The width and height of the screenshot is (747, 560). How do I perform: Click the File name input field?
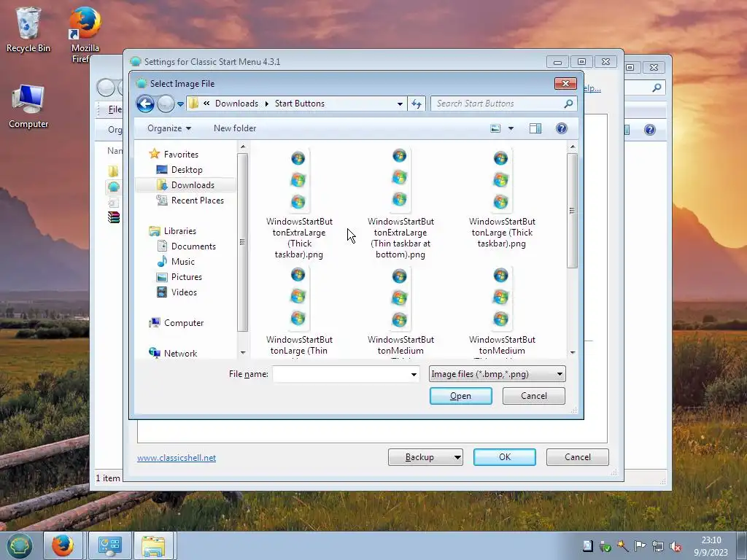pyautogui.click(x=341, y=374)
